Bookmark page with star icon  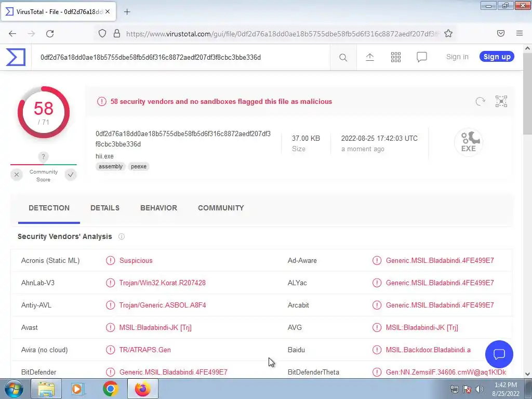[448, 33]
